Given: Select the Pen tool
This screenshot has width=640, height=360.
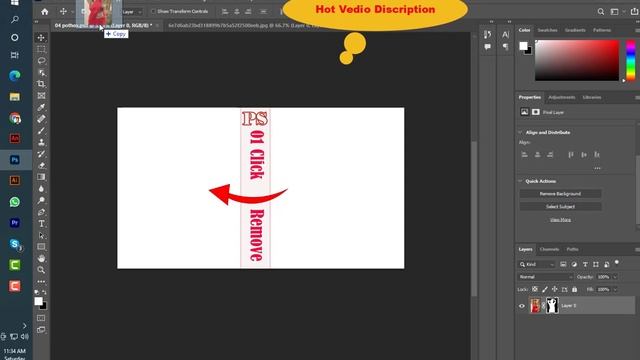Looking at the screenshot, I should (x=41, y=212).
